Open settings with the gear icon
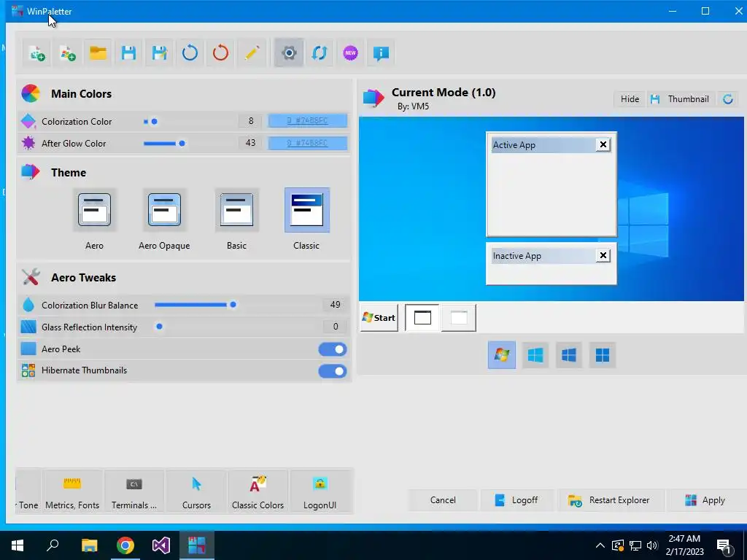This screenshot has width=747, height=560. tap(289, 52)
